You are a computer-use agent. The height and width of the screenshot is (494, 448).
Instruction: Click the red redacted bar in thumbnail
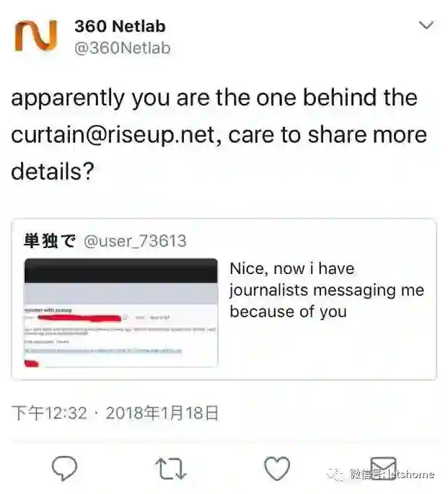79,318
